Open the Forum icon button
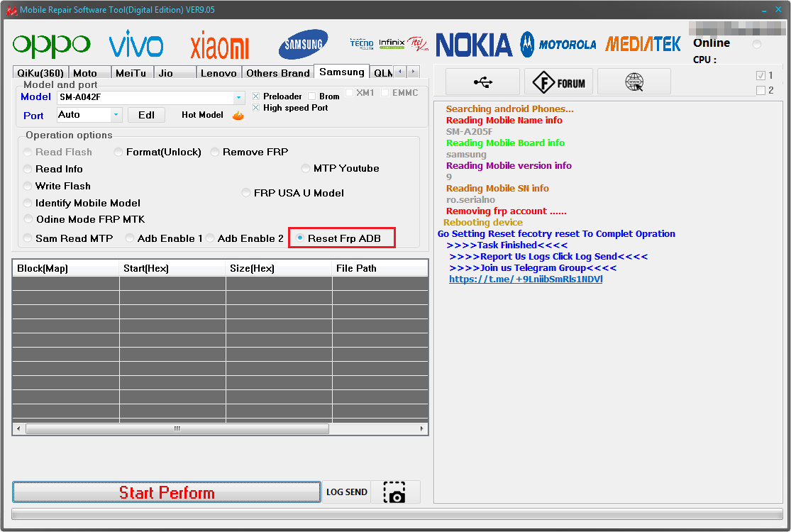Screen dimensions: 791x532 pyautogui.click(x=558, y=82)
